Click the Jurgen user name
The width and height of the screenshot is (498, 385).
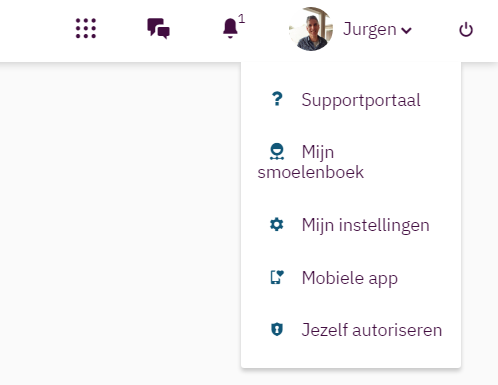370,30
